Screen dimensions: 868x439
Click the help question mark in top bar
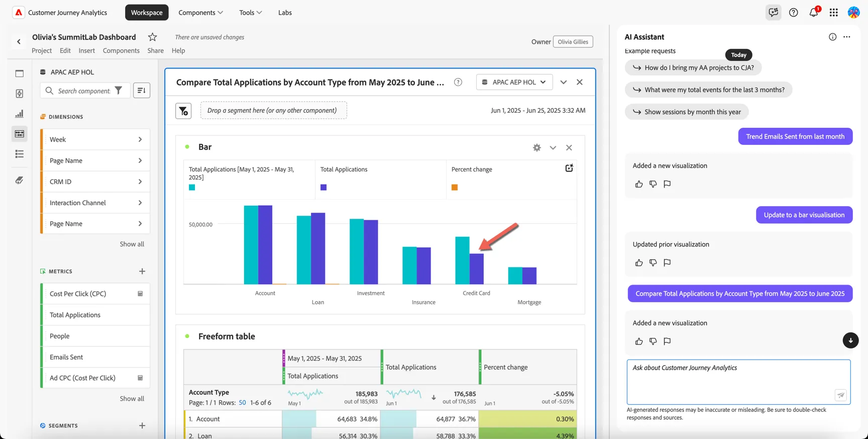coord(794,13)
